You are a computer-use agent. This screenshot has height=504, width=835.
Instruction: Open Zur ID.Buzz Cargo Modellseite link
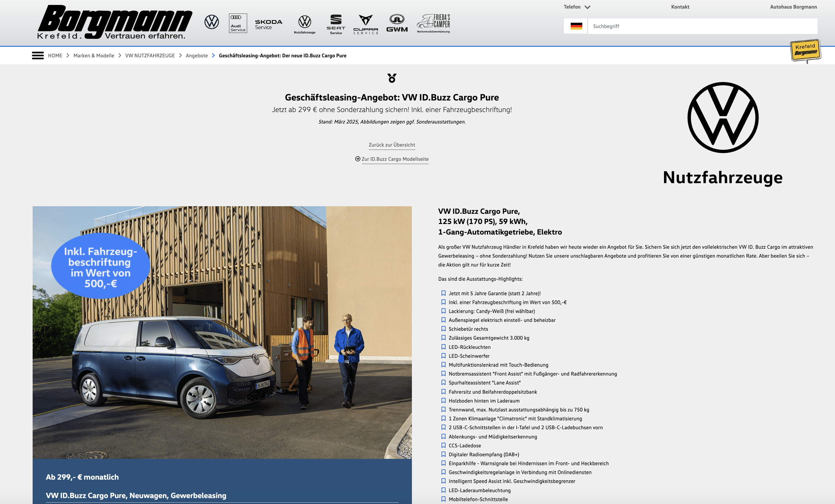pos(395,159)
